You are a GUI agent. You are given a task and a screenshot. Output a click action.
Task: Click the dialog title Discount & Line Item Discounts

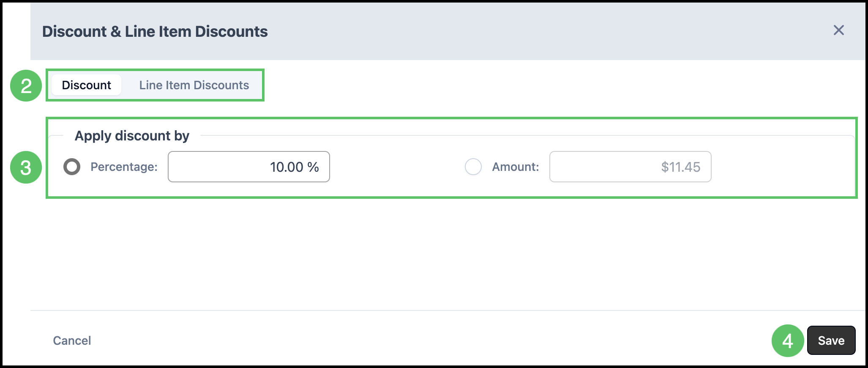click(x=155, y=31)
